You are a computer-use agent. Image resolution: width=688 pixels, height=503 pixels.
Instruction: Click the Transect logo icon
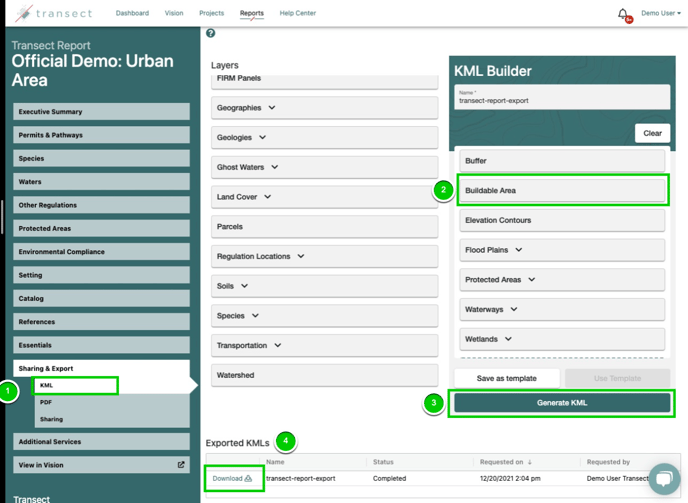tap(25, 13)
